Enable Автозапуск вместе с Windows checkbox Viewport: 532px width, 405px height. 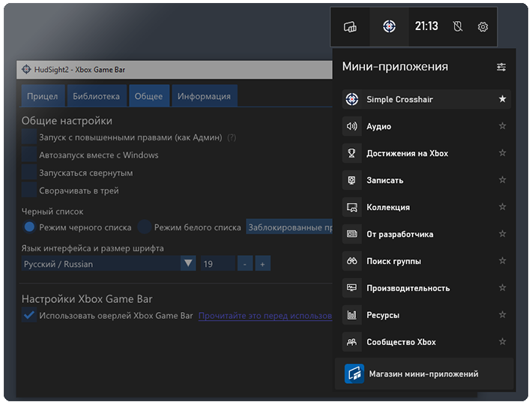point(29,154)
